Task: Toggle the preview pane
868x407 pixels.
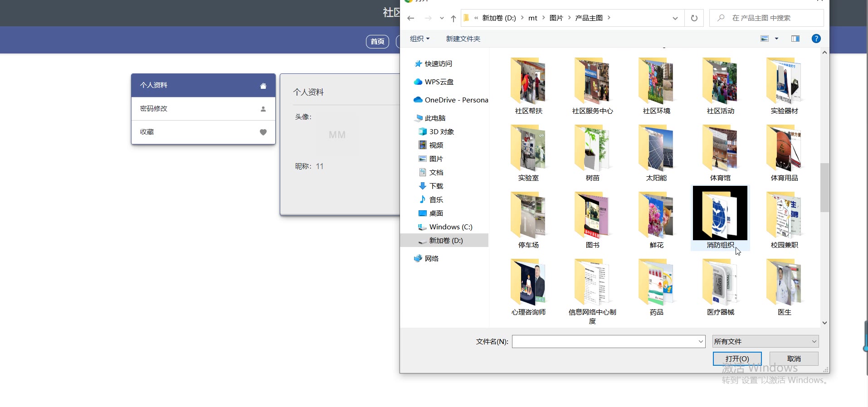Action: 795,39
